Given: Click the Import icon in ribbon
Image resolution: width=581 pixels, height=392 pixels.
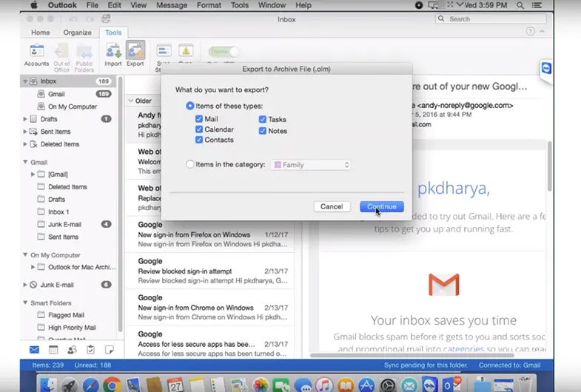Looking at the screenshot, I should coord(113,55).
